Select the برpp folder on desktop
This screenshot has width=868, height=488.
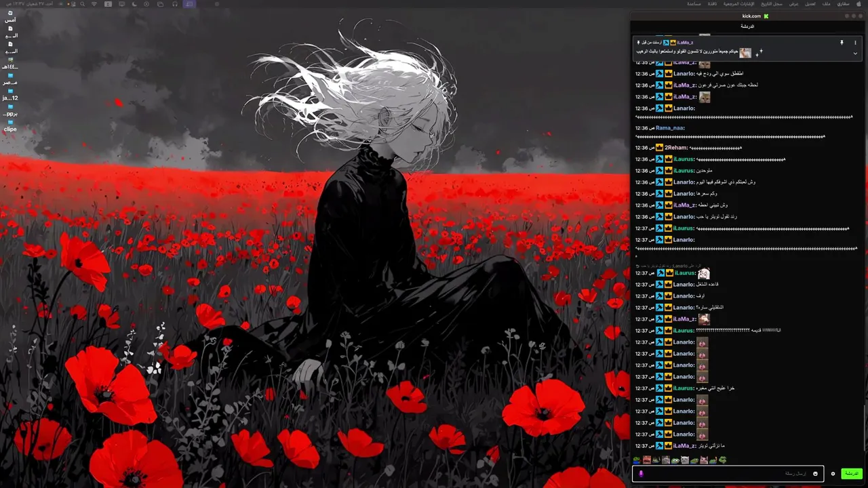coord(10,110)
